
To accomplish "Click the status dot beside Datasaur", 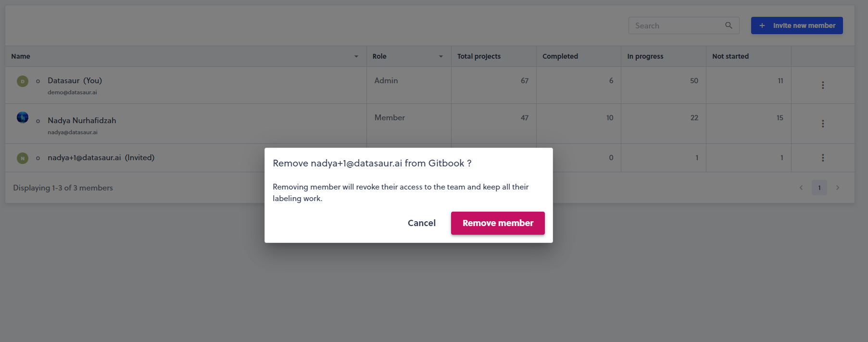I will click(x=38, y=81).
